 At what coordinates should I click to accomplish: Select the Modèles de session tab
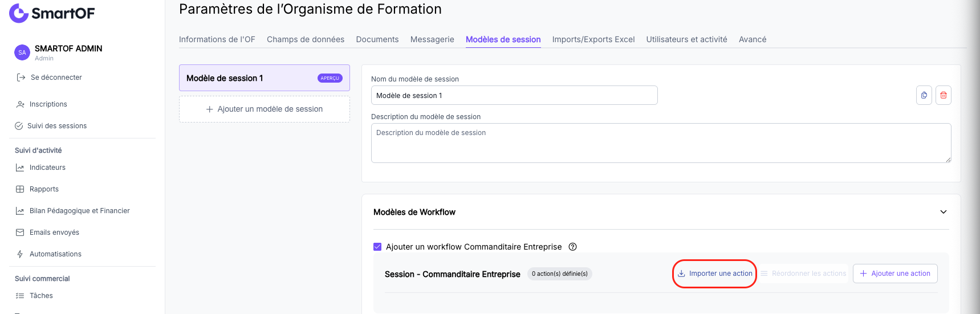click(x=503, y=39)
